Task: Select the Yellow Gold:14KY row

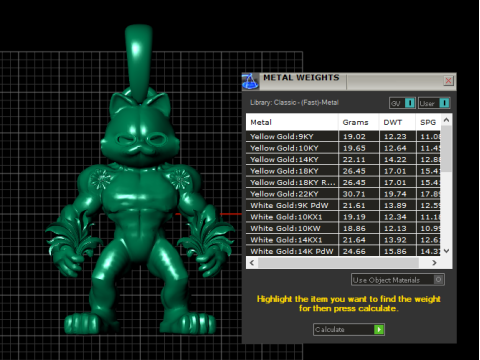Action: [343, 159]
